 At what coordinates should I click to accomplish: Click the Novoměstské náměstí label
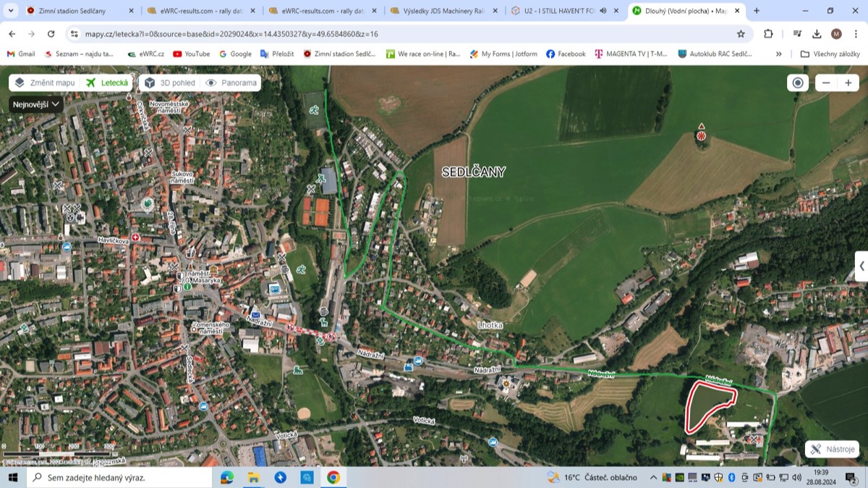click(169, 106)
